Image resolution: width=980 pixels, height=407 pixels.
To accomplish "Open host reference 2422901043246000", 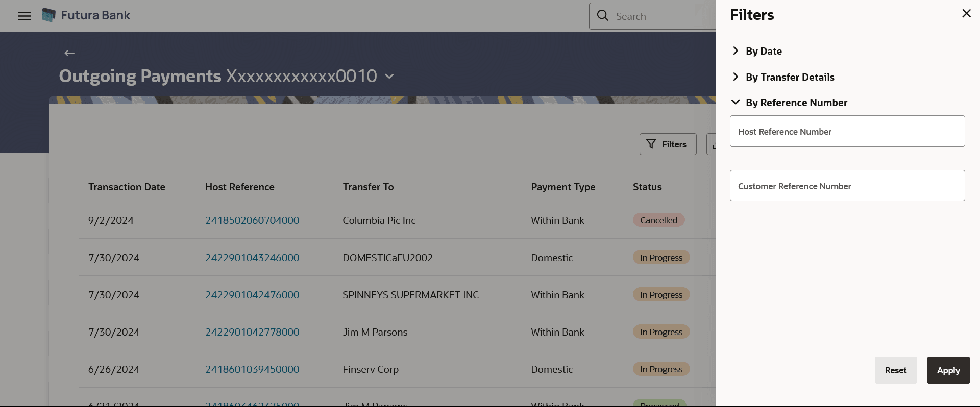I will click(252, 258).
